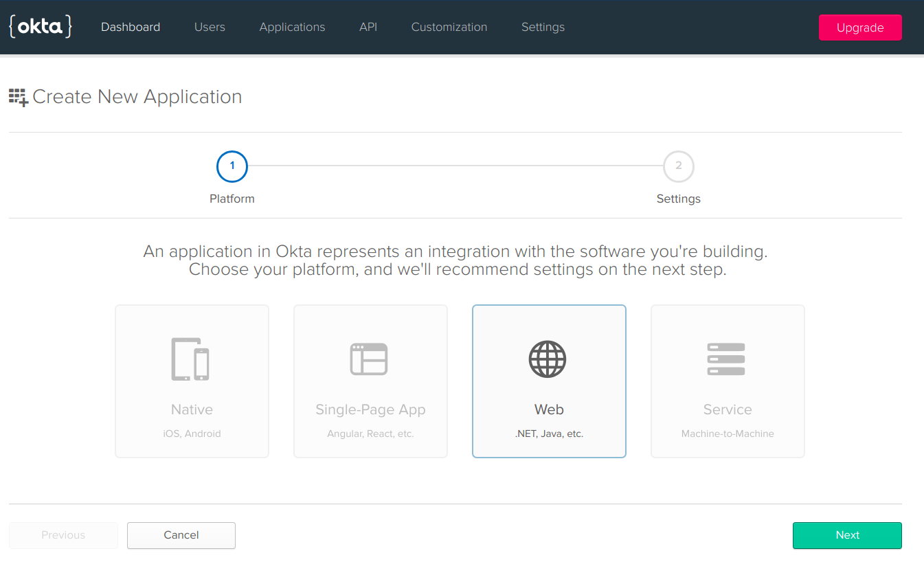Click the Platform step label

tap(232, 199)
